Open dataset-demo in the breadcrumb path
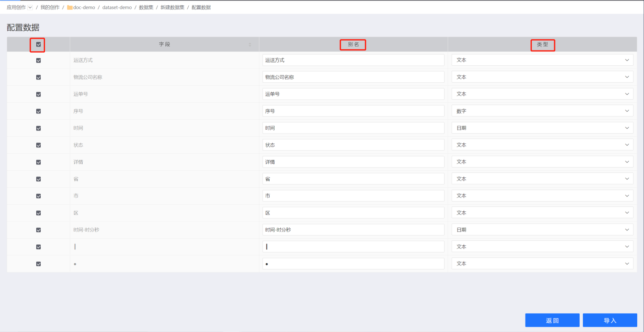 point(117,8)
